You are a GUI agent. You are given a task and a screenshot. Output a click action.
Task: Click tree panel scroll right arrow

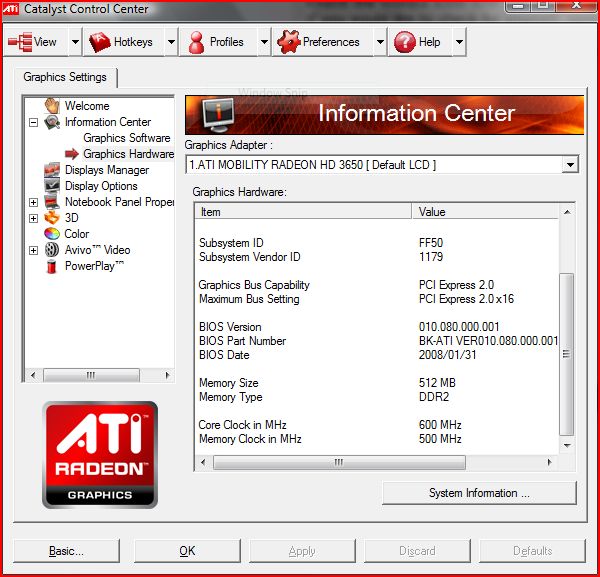[x=167, y=375]
